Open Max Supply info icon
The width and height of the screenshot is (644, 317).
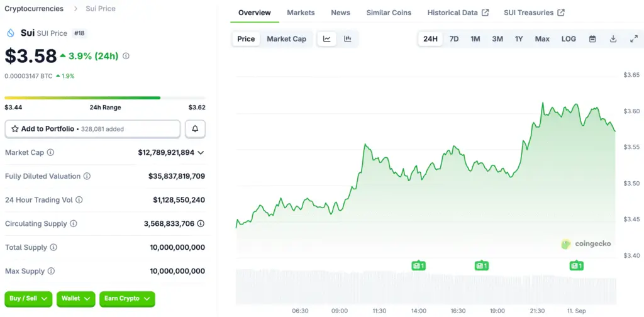pyautogui.click(x=51, y=271)
